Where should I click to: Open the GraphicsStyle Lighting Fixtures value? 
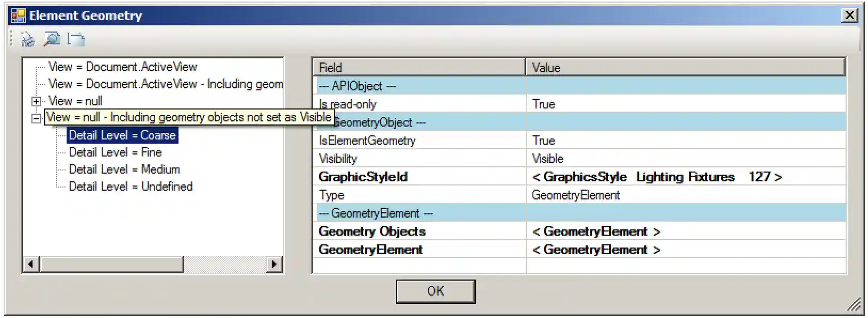click(656, 177)
